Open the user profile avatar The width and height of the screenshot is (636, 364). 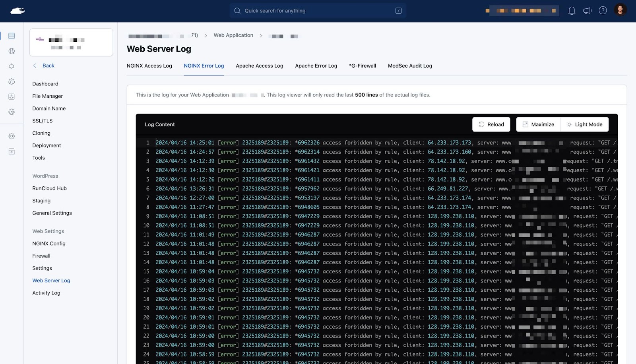[x=620, y=10]
